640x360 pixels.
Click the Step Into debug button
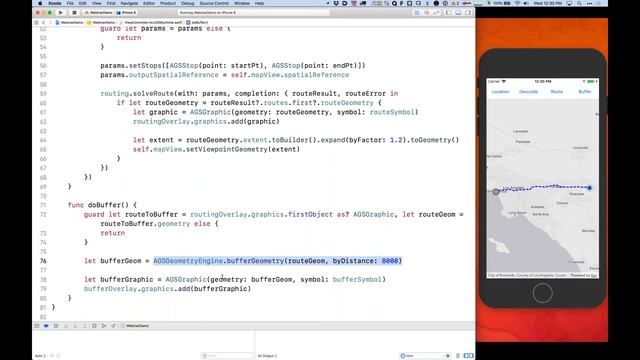[x=75, y=326]
